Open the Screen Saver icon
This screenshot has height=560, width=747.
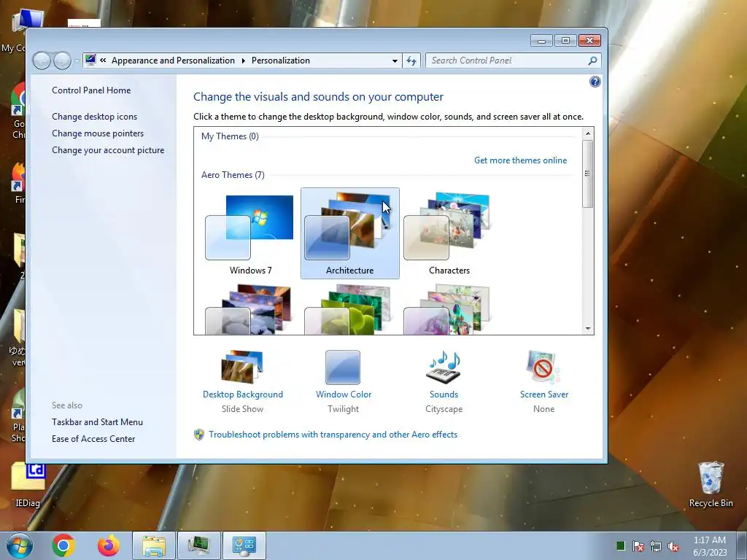pyautogui.click(x=543, y=367)
